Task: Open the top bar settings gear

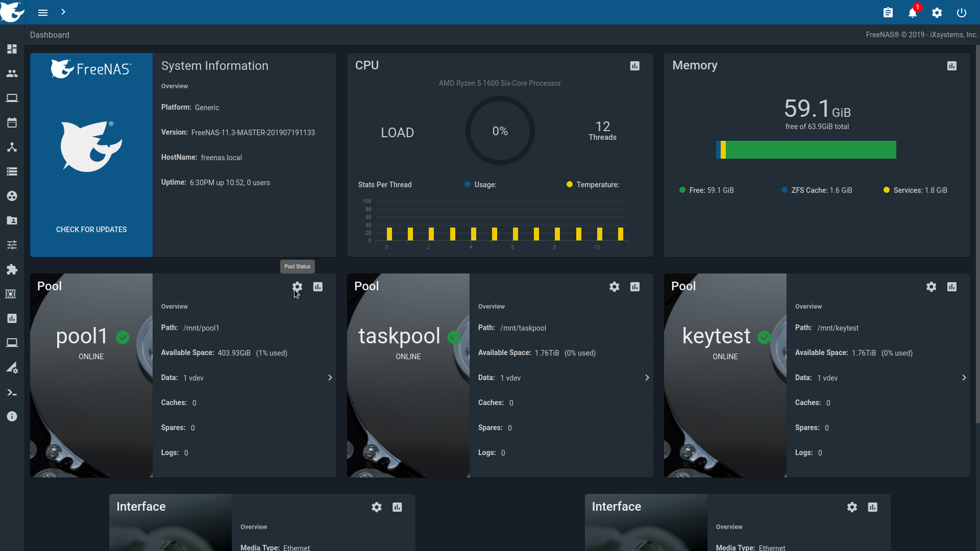Action: pos(937,13)
